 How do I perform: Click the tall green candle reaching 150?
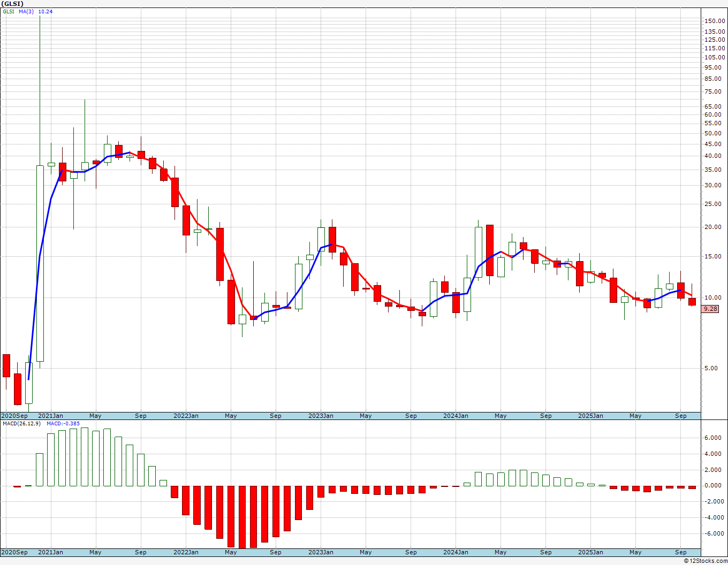40,263
